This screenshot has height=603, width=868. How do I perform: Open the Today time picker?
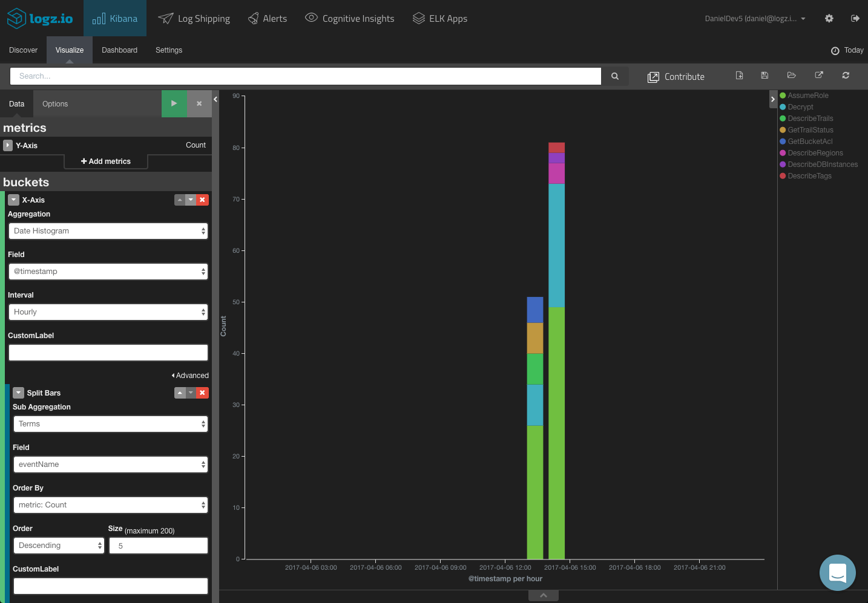847,50
